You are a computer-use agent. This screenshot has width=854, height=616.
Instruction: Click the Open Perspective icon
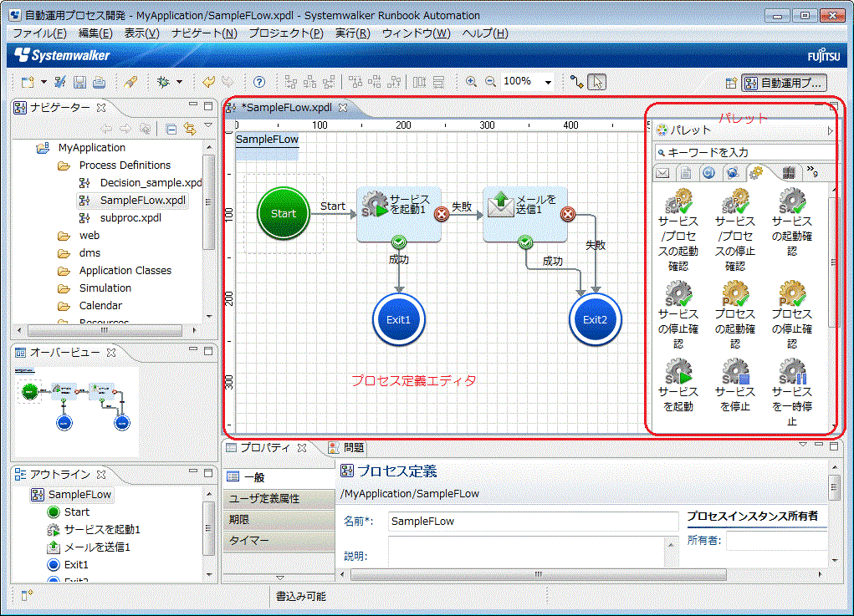[x=731, y=84]
